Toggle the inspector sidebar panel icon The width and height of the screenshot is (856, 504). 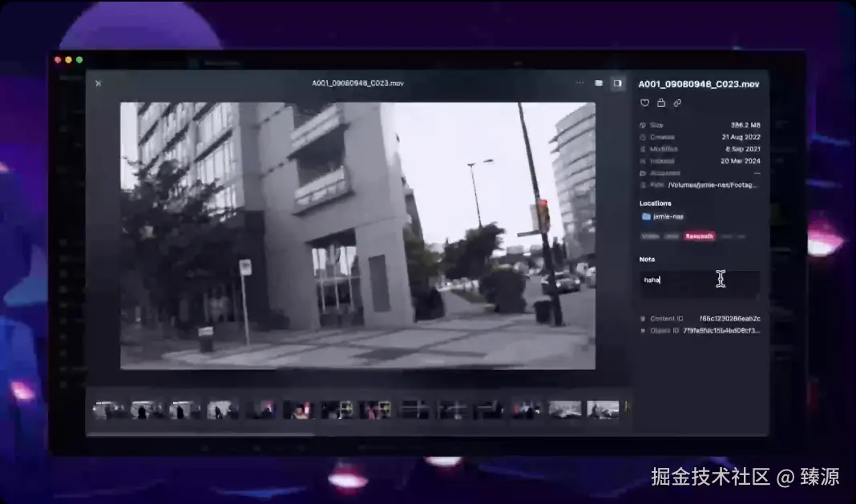click(x=617, y=83)
